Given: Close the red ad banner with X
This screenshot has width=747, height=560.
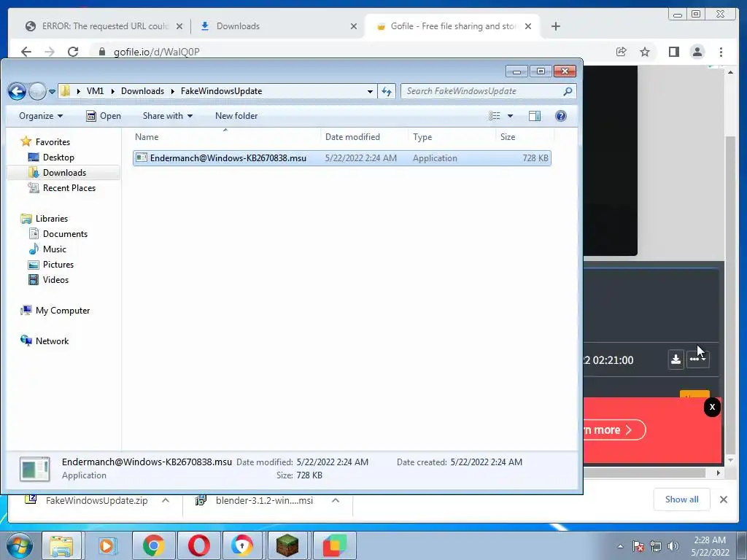Looking at the screenshot, I should (x=712, y=407).
